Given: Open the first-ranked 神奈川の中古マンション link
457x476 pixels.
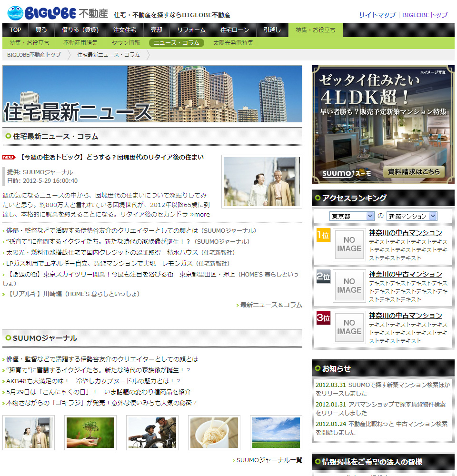Looking at the screenshot, I should 406,233.
